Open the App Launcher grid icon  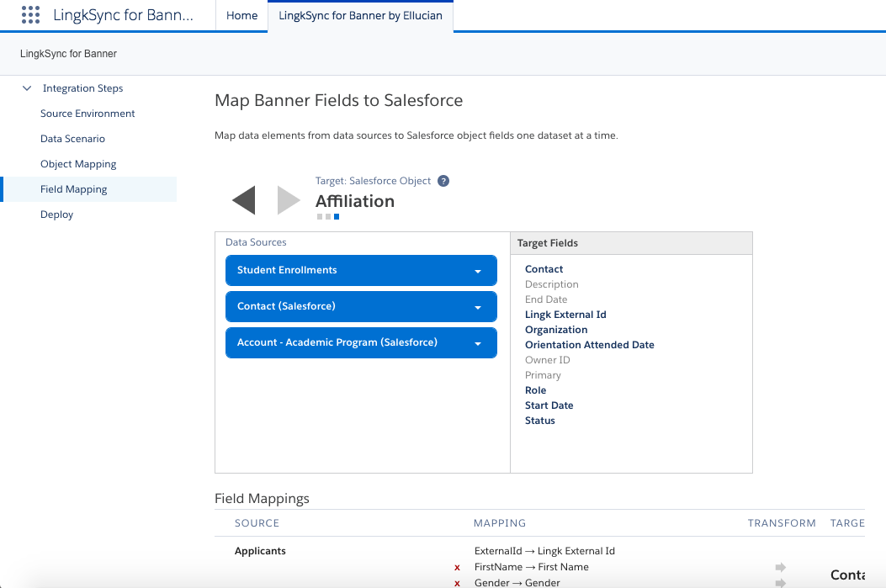(x=30, y=15)
